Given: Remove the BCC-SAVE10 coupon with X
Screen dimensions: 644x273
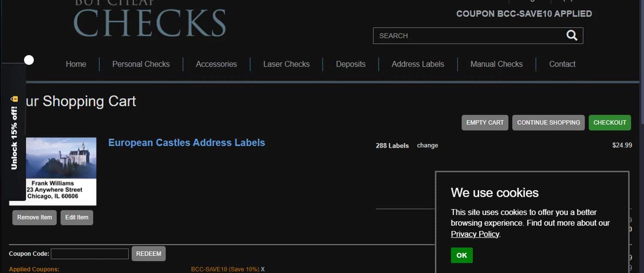Looking at the screenshot, I should point(263,269).
